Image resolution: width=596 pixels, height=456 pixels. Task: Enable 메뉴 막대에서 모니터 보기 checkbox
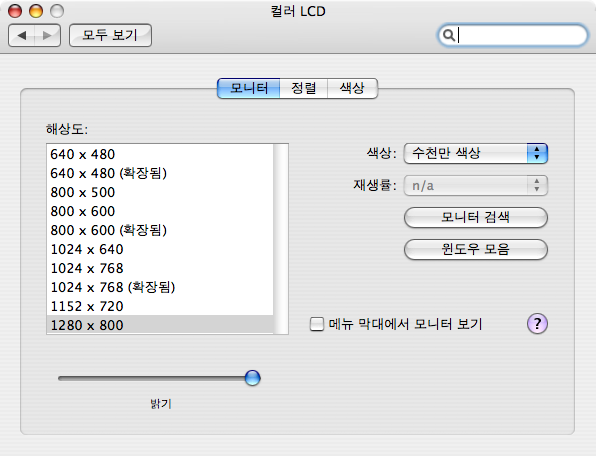(x=317, y=324)
